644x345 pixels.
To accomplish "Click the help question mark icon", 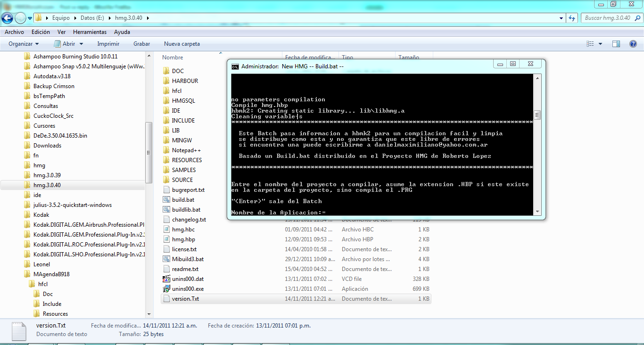I will tap(633, 44).
